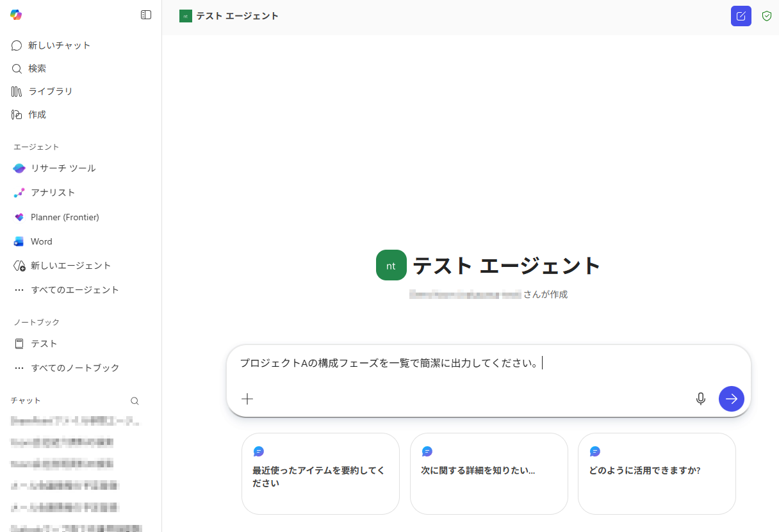The image size is (779, 532).
Task: Select the アナリスト agent
Action: [53, 193]
